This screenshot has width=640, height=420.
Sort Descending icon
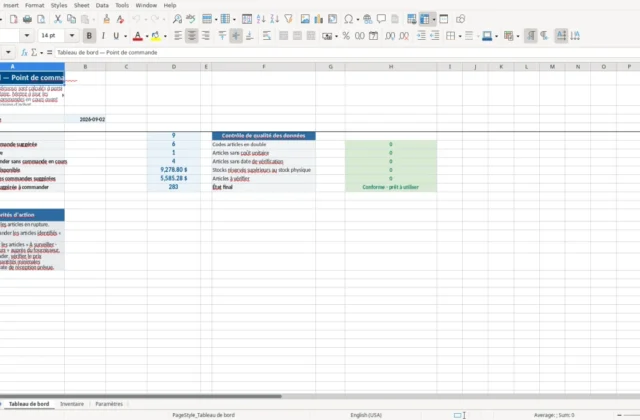[274, 19]
